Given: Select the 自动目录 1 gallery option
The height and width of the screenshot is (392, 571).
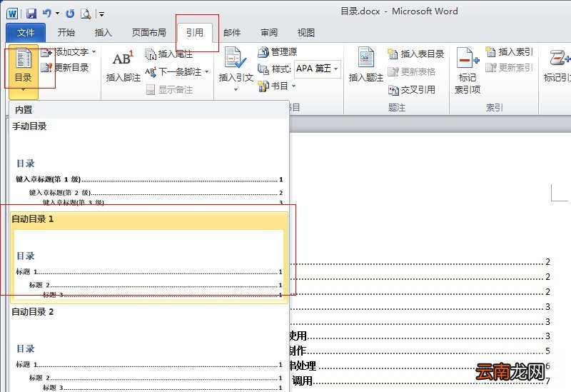Looking at the screenshot, I should point(148,257).
